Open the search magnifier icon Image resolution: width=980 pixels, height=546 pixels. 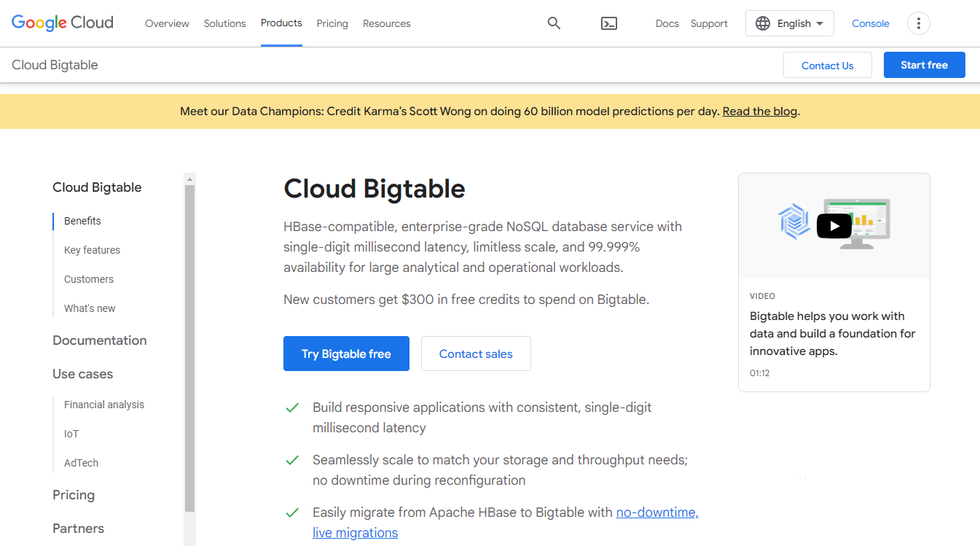tap(554, 23)
